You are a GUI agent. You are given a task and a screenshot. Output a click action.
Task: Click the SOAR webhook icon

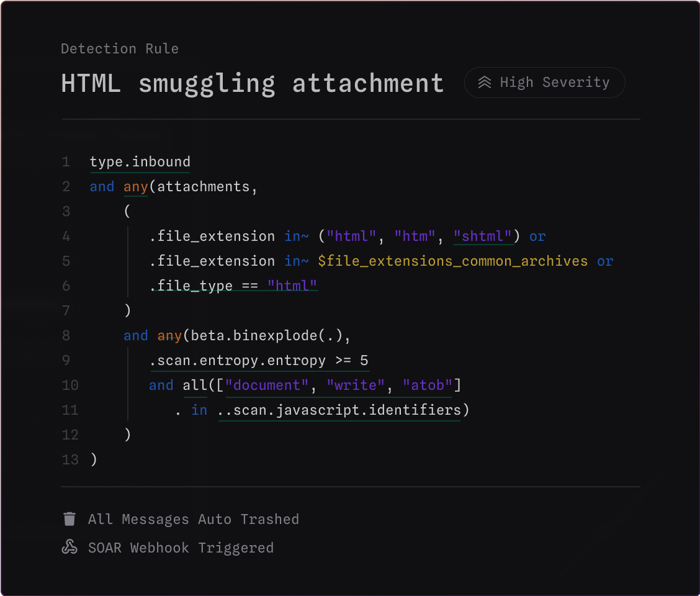click(x=70, y=547)
